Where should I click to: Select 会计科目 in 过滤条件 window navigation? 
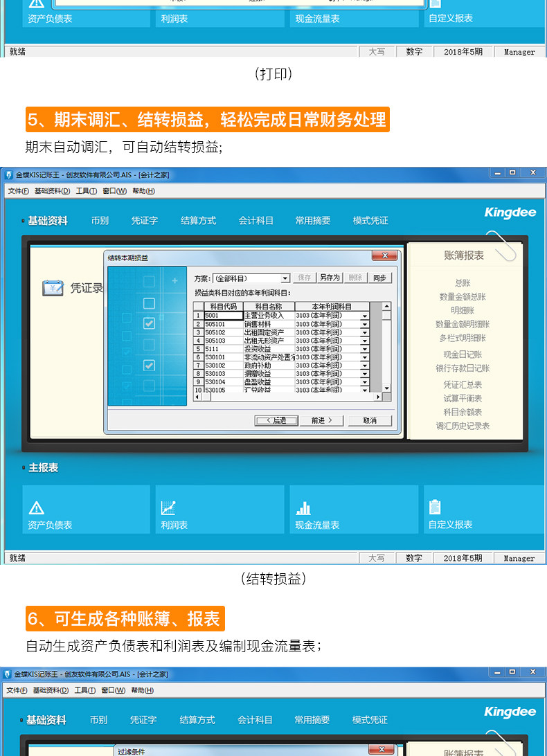(x=255, y=720)
